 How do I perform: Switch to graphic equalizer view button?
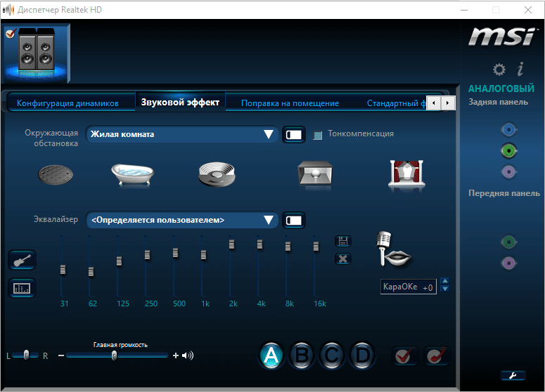click(22, 288)
